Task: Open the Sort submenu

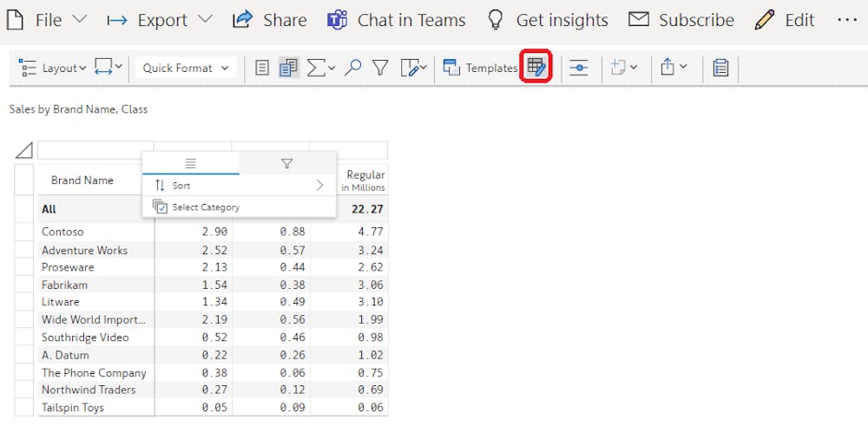Action: tap(240, 186)
